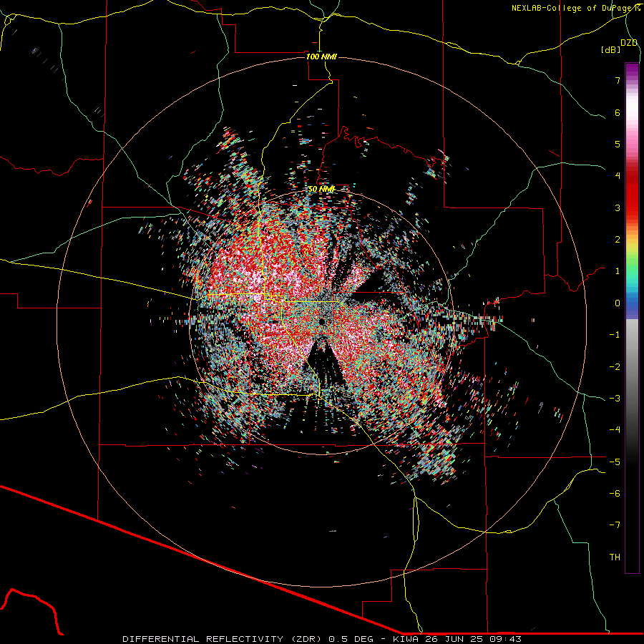The image size is (644, 644).
Task: Click the 0 value on color scale
Action: 618,303
